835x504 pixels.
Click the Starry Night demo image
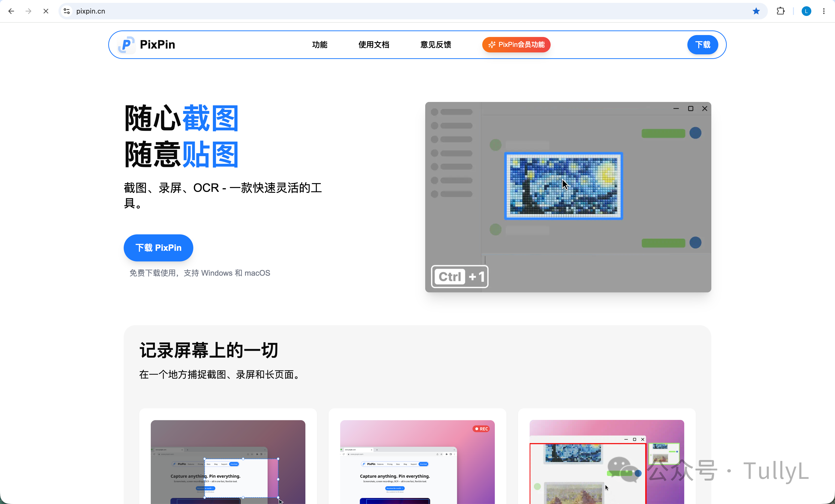pos(563,186)
